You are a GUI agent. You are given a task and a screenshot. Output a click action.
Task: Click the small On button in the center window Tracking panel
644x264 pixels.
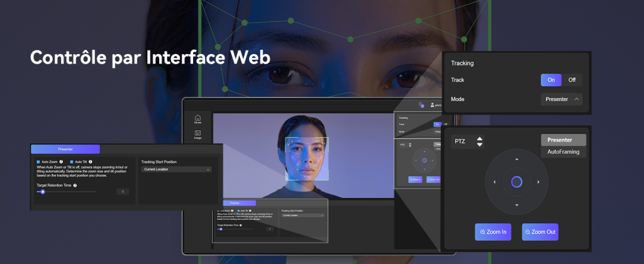point(438,124)
